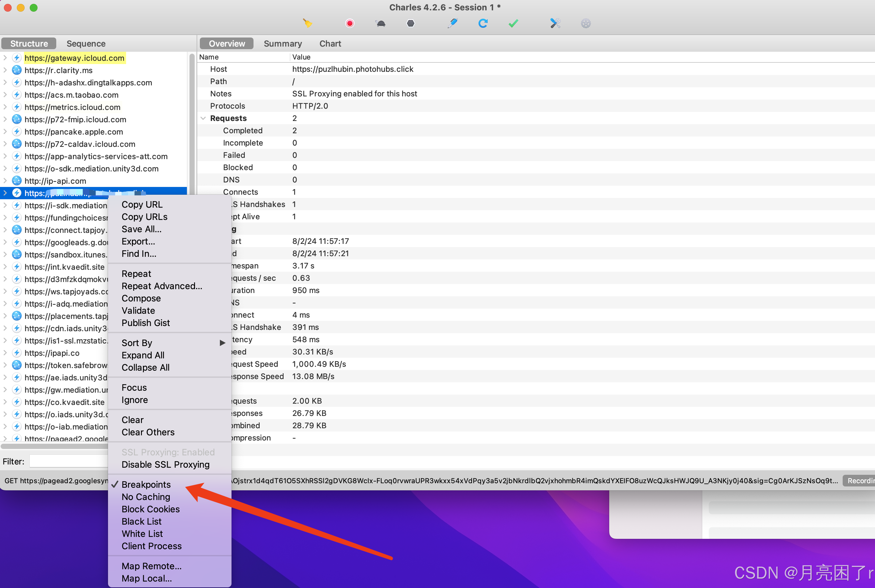Click the lightning icon for co.kvaedit.site

16,402
